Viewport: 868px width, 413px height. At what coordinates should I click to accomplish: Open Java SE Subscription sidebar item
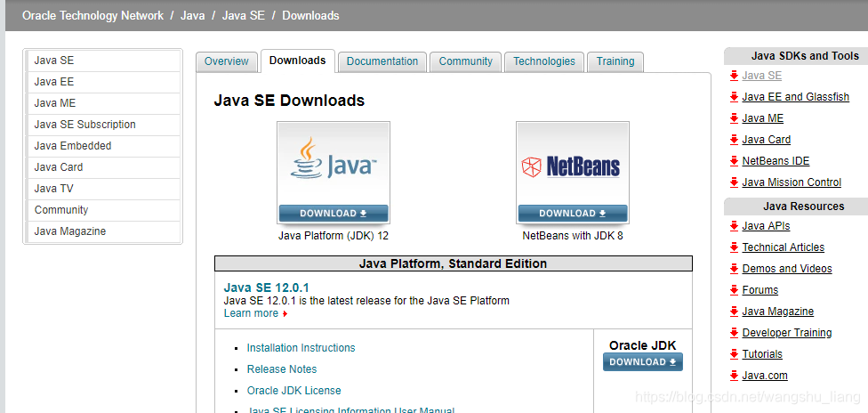[104, 125]
